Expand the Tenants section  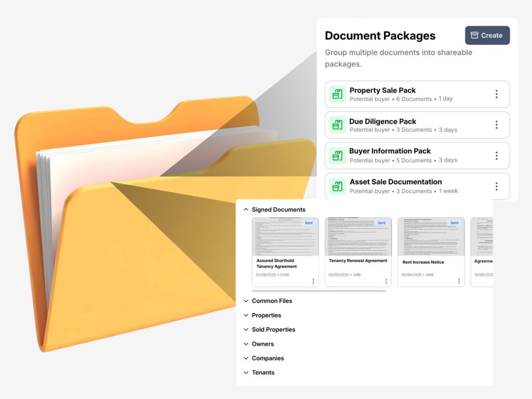(x=246, y=373)
